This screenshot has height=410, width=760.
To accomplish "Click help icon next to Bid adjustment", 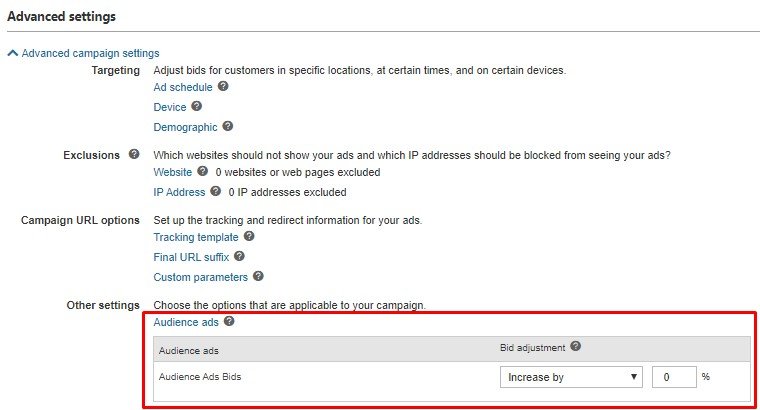I will [x=576, y=347].
